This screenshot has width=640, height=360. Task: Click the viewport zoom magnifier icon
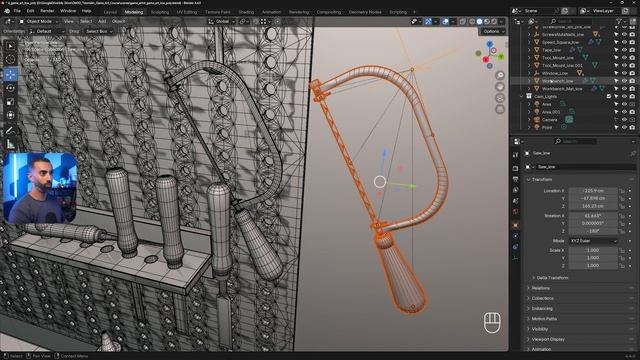pos(500,76)
